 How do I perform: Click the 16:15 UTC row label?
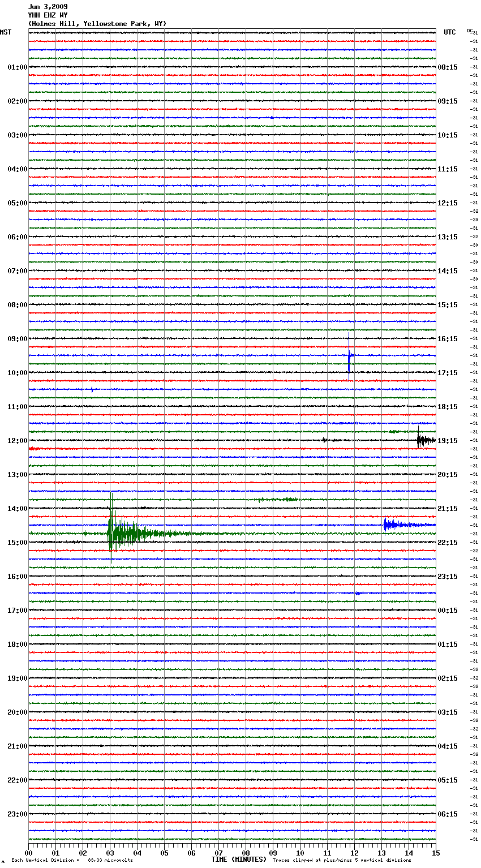(448, 339)
